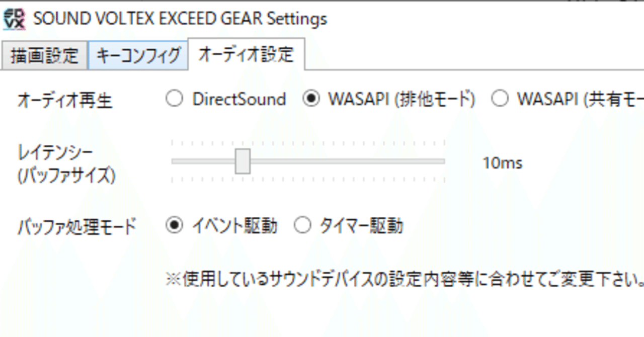The image size is (644, 337).
Task: Enable WASAPI (共有モード) playback option
Action: click(x=568, y=100)
